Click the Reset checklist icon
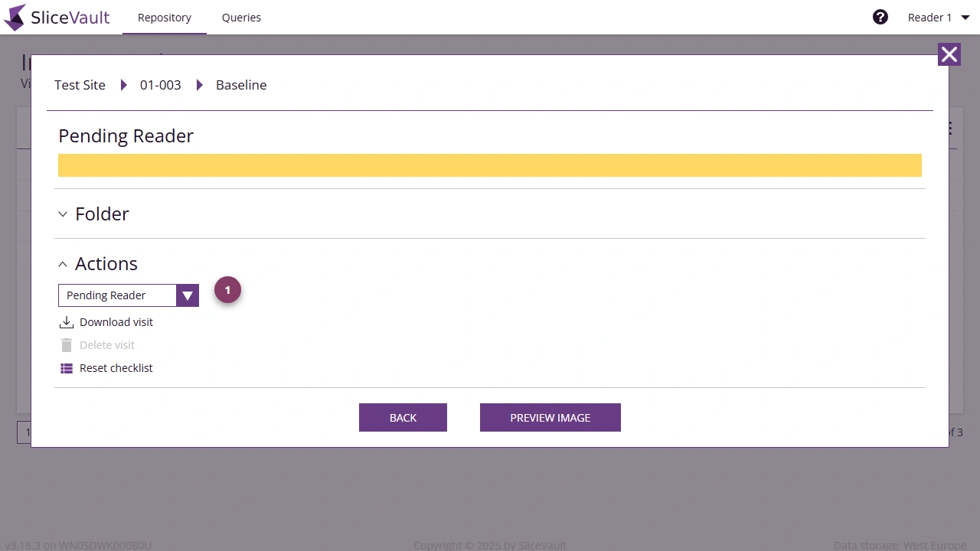This screenshot has width=980, height=551. [x=67, y=368]
